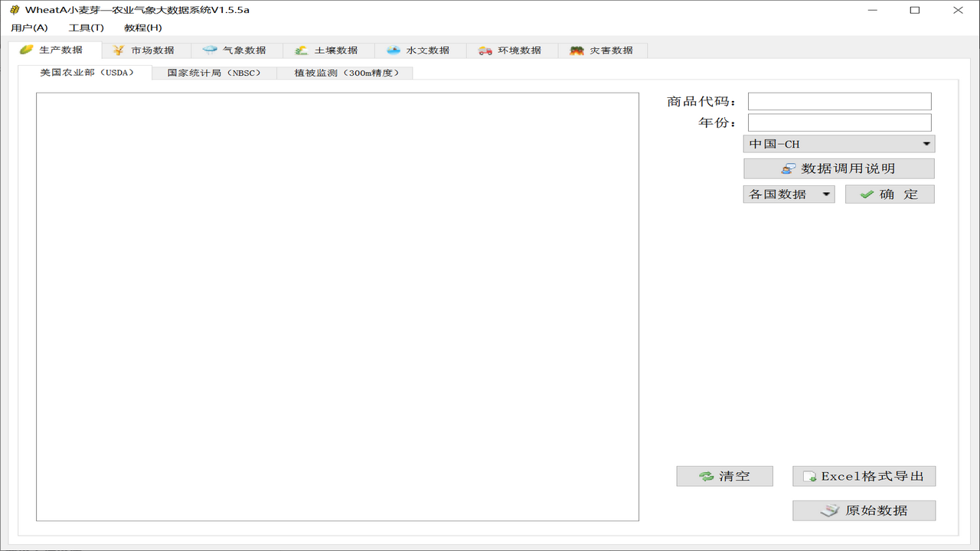This screenshot has width=980, height=551.
Task: Open the 灾害数据 tab
Action: pyautogui.click(x=603, y=51)
